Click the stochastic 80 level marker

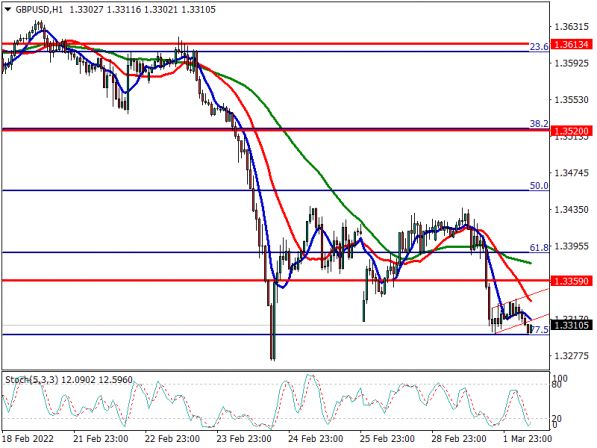pyautogui.click(x=557, y=384)
